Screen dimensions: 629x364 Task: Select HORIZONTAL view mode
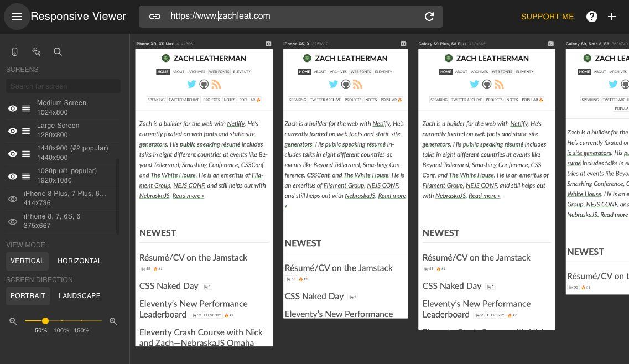coord(80,261)
